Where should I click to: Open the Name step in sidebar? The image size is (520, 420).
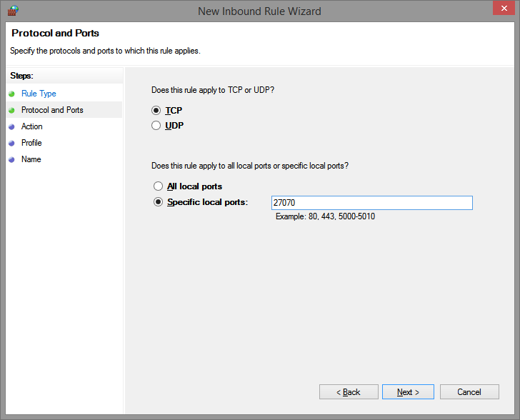[x=31, y=159]
